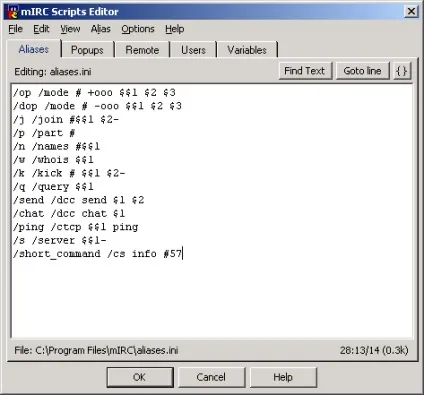Image resolution: width=424 pixels, height=395 pixels.
Task: Click the Goto line button
Action: point(362,71)
